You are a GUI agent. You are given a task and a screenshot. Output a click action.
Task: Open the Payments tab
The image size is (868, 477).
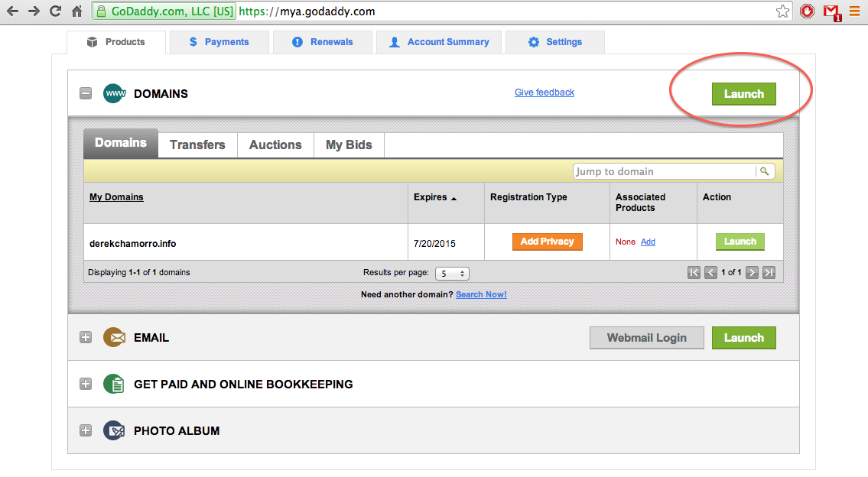coord(219,42)
